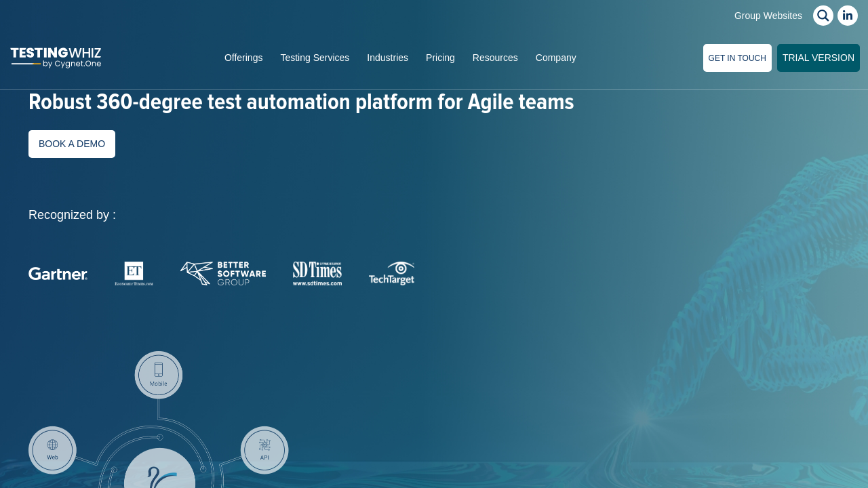
Task: Open the Testing Services dropdown
Action: click(315, 58)
